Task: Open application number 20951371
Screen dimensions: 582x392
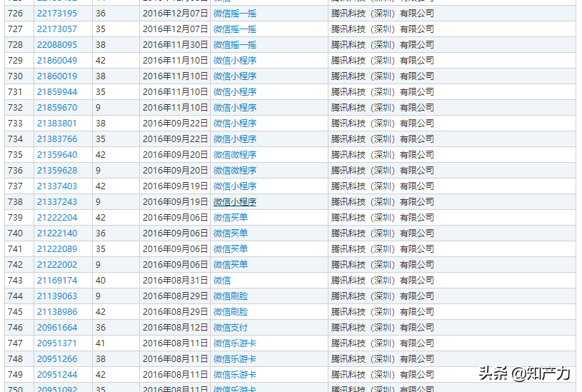Action: [57, 343]
